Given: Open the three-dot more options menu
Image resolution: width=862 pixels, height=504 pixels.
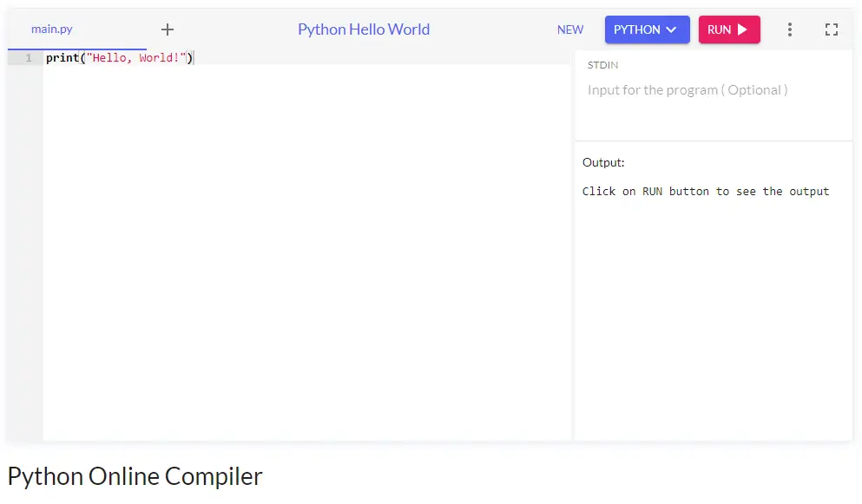Looking at the screenshot, I should [x=789, y=29].
